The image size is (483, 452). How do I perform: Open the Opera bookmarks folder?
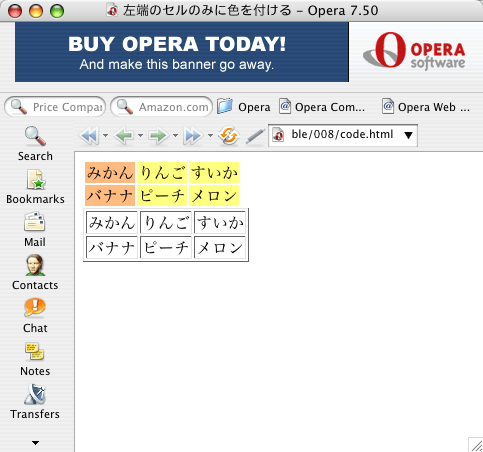(x=244, y=107)
